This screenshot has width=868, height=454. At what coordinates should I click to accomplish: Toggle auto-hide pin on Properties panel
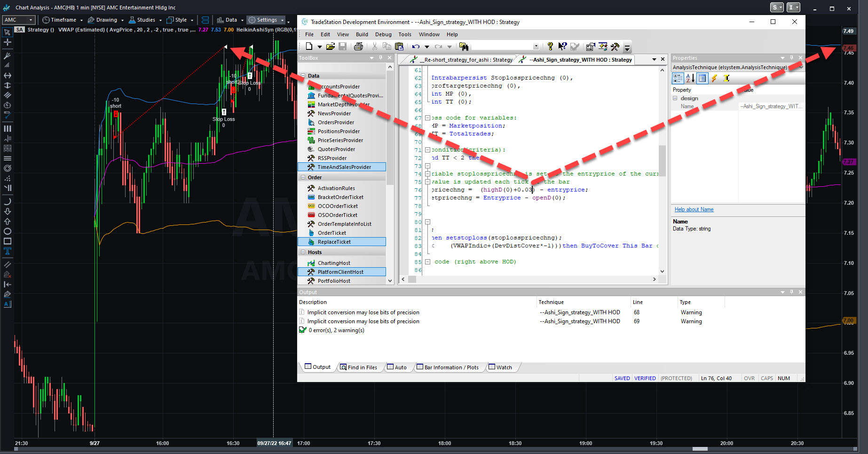tap(791, 58)
